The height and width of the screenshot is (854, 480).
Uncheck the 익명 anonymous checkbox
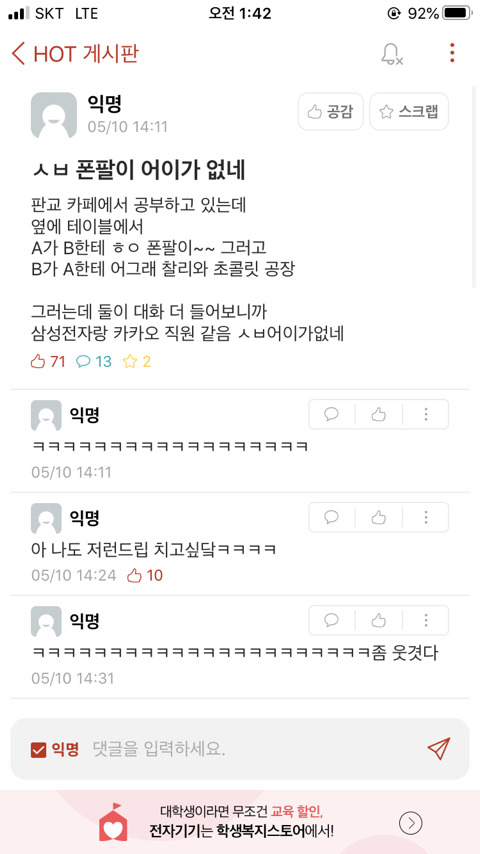pos(39,750)
